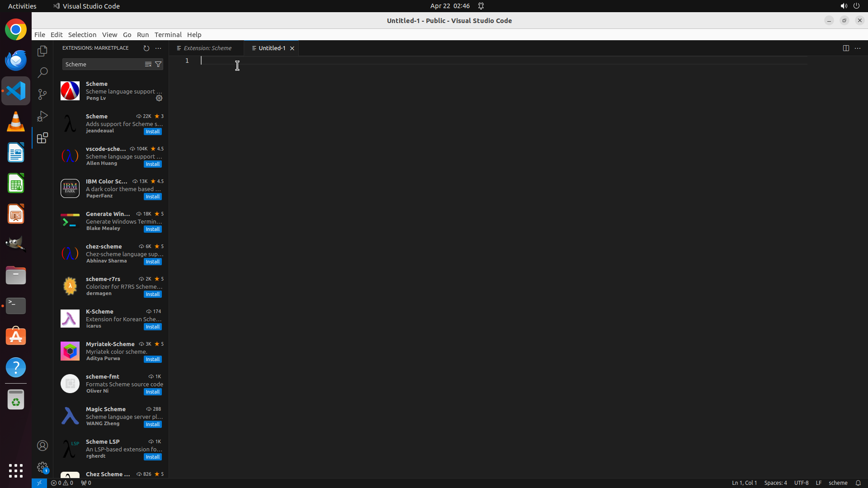Click the split editor right icon
This screenshot has width=868, height=488.
pos(846,48)
